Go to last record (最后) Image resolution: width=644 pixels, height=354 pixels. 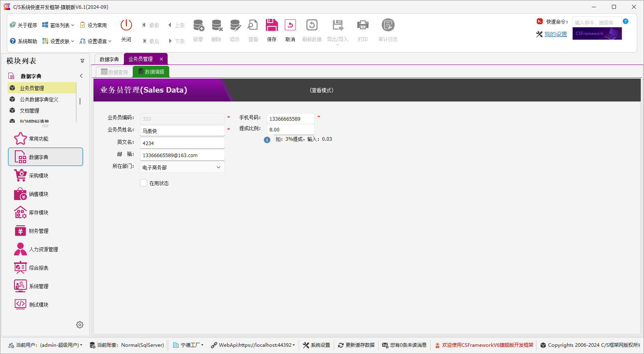pos(151,41)
